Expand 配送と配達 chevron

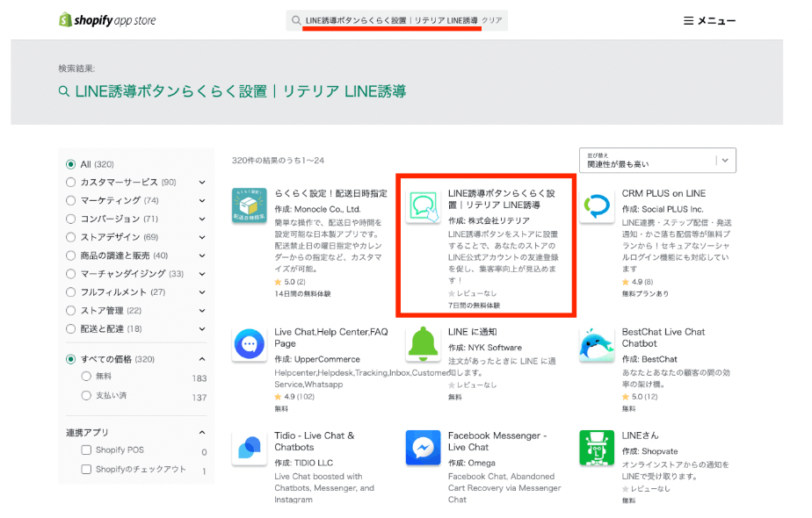(202, 329)
